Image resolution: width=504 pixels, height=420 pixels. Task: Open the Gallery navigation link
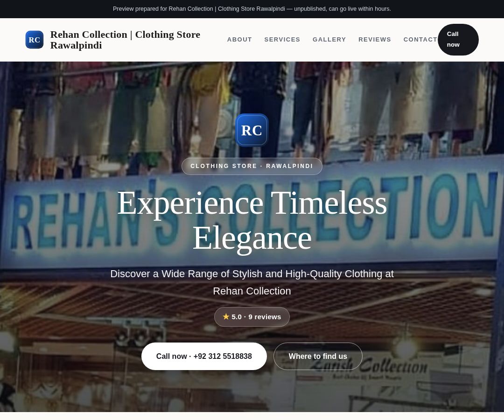329,40
